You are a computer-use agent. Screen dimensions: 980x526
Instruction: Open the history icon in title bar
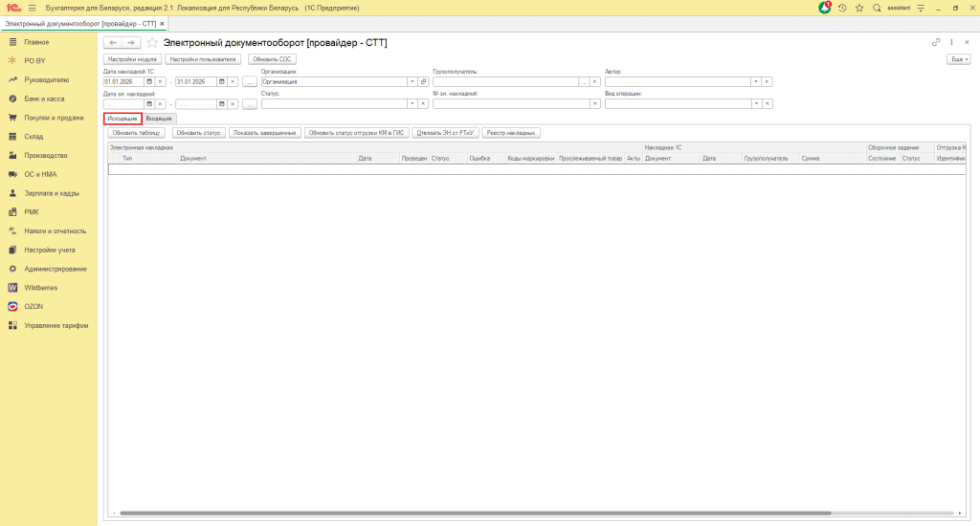(842, 8)
